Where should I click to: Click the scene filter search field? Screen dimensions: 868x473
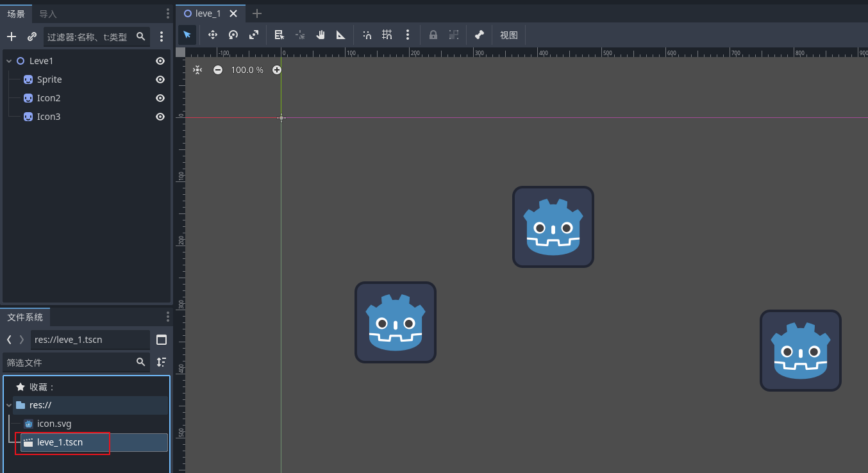[97, 37]
